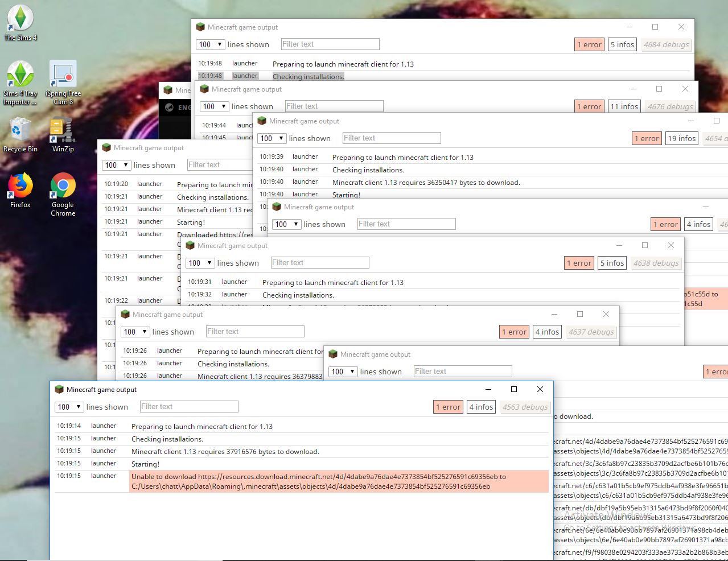Select highlighted 10:19:48 'Checking installations.' row
This screenshot has width=728, height=561.
coord(443,76)
